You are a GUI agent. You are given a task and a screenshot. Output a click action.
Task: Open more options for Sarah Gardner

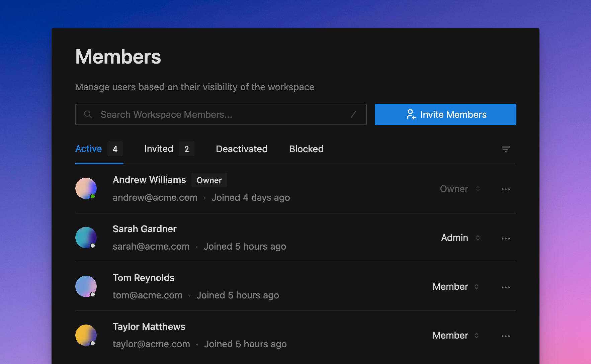pyautogui.click(x=505, y=239)
